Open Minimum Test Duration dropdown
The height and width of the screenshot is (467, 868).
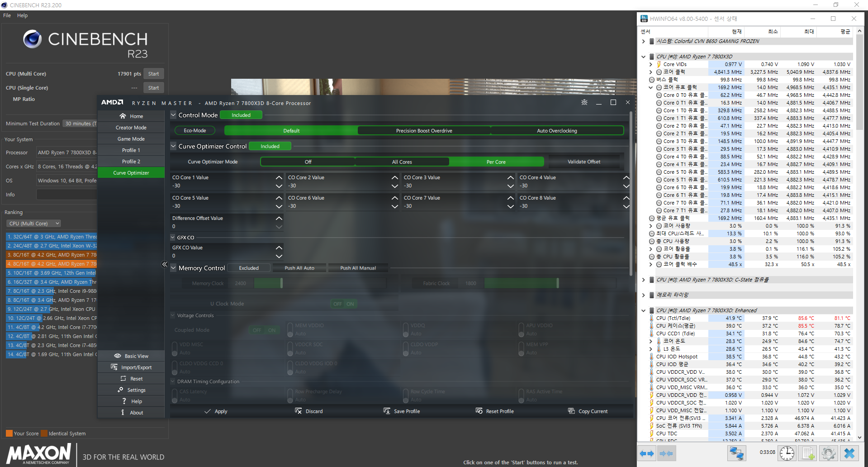(81, 124)
